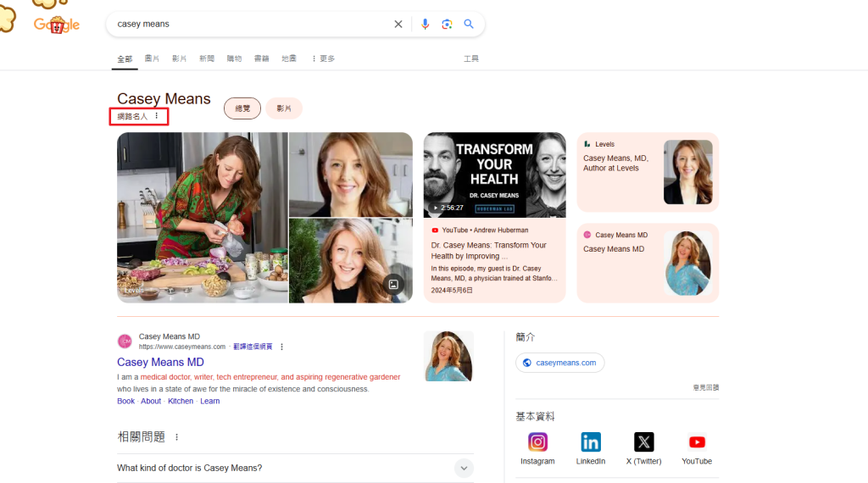Expand "What kind of doctor is Casey Means?"
The image size is (868, 483).
click(x=463, y=468)
